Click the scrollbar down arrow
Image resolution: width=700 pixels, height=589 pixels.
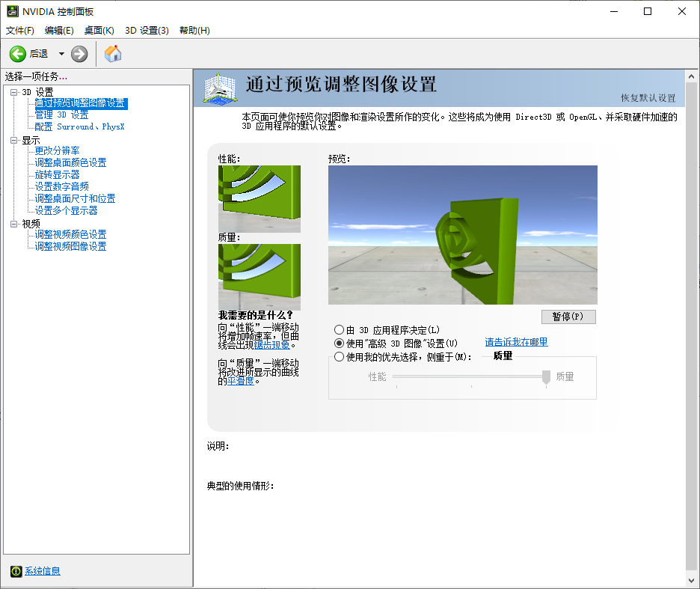pos(692,581)
